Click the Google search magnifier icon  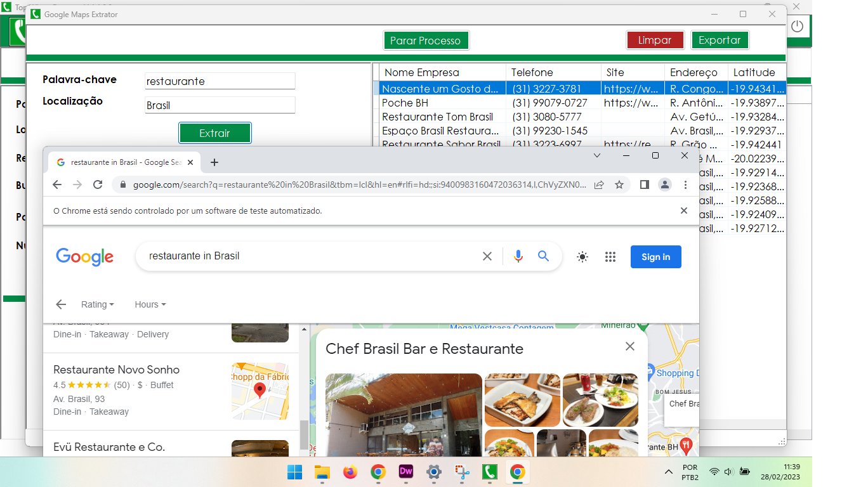[x=543, y=256]
